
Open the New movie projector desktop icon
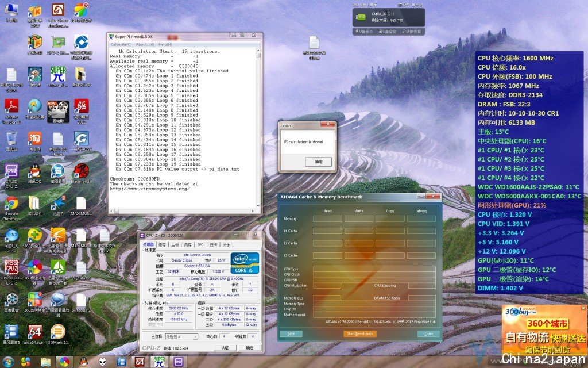pos(58,112)
